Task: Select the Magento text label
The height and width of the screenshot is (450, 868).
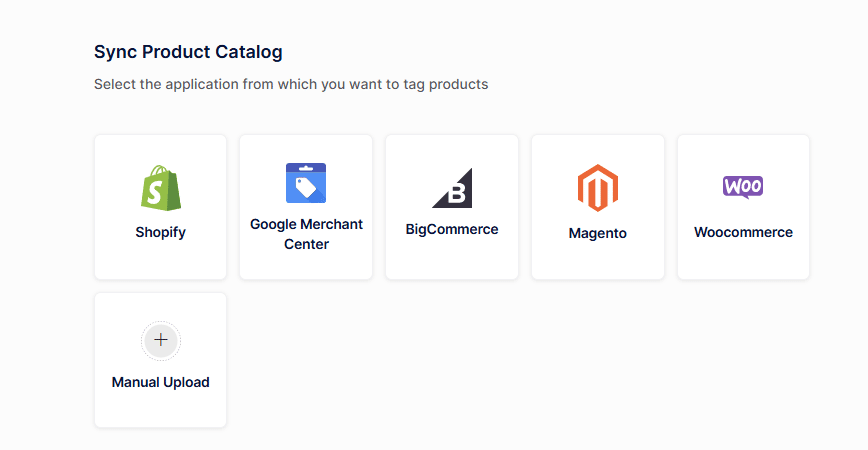Action: pos(597,233)
